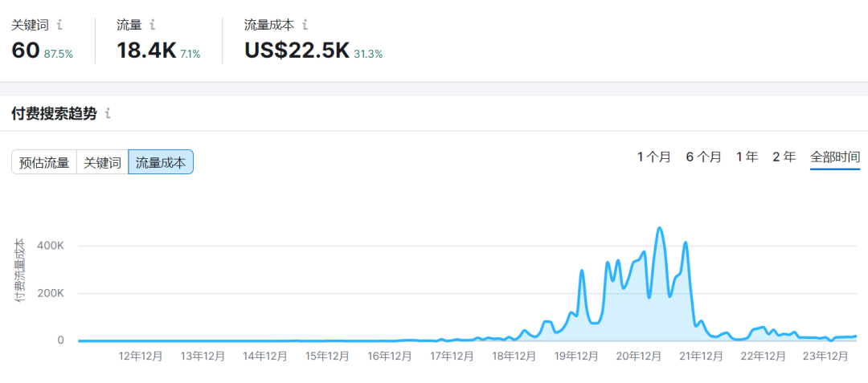Viewport: 868px width, 383px height.
Task: Click the US$22.5K traffic cost value
Action: pos(297,51)
